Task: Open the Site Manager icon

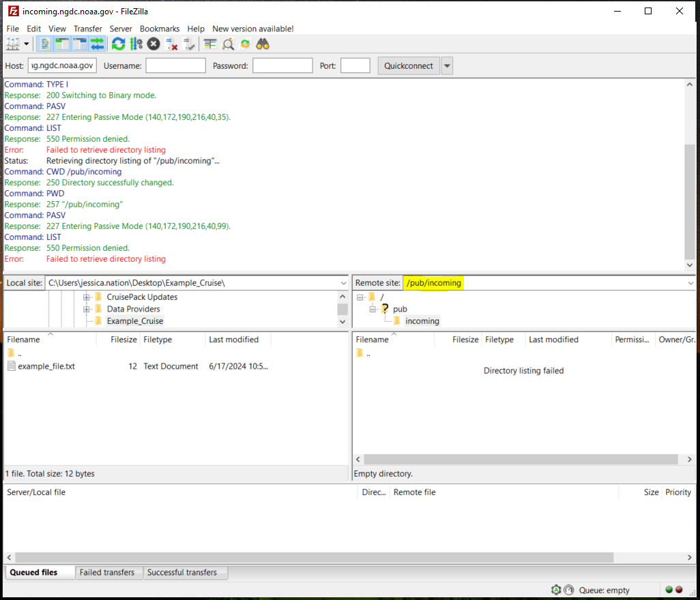Action: [12, 44]
